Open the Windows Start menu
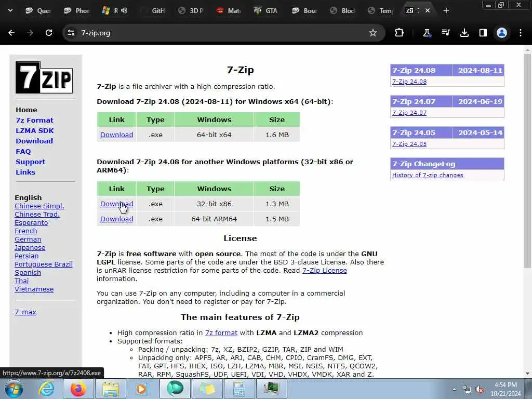The width and height of the screenshot is (532, 399). click(14, 389)
